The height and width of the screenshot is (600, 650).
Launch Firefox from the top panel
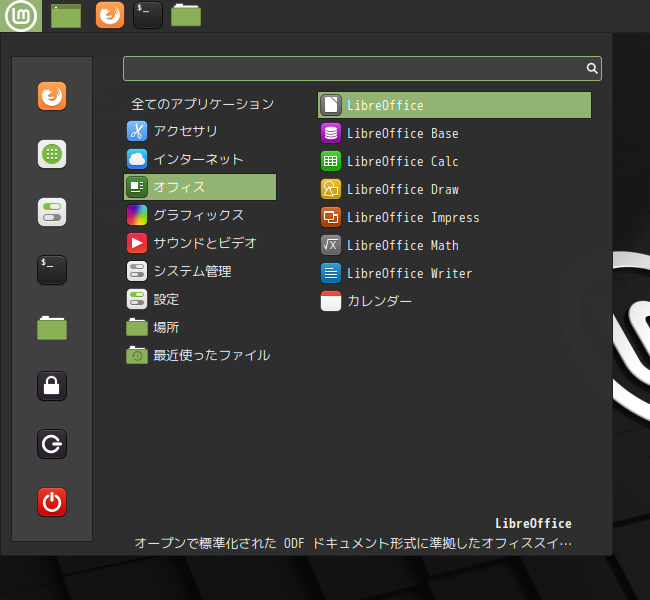pyautogui.click(x=110, y=15)
